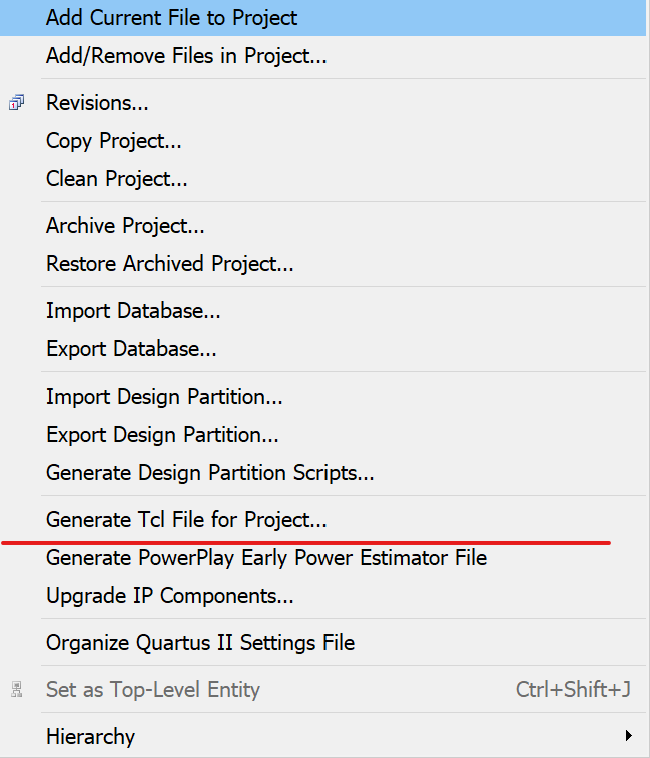Open Upgrade IP Components dialog
Viewport: 650px width, 758px height.
tap(169, 596)
